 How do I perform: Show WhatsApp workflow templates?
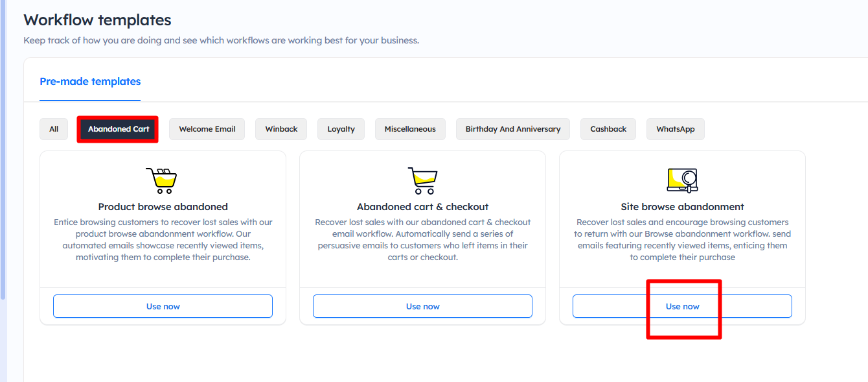(675, 129)
